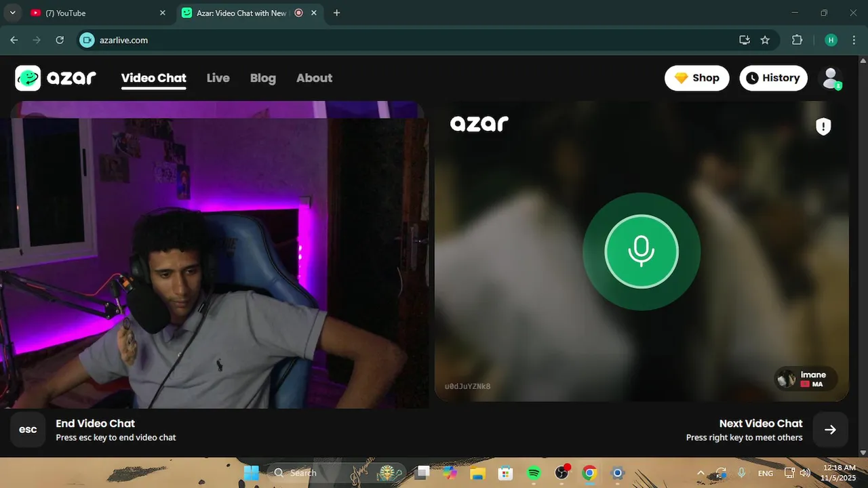Click the 'End Video Chat' label
This screenshot has height=488, width=868.
(x=96, y=424)
